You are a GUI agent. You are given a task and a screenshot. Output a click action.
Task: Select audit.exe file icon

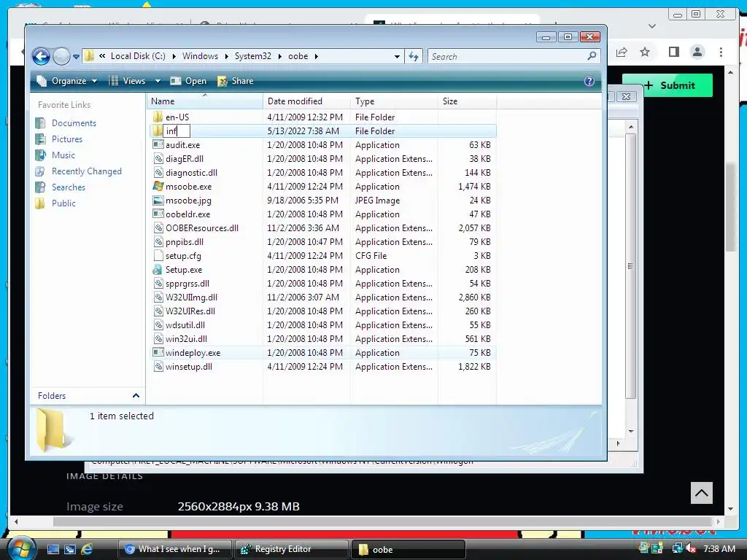pos(158,145)
